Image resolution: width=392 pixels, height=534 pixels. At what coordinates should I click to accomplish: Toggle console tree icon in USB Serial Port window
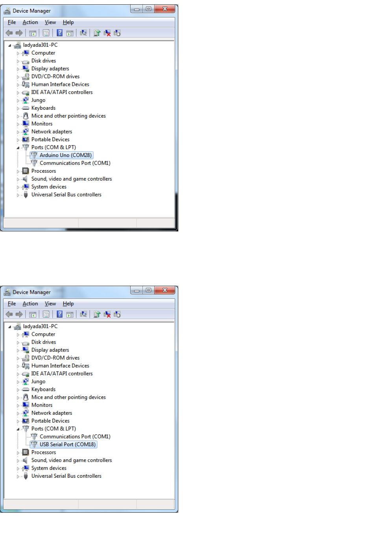[x=33, y=314]
